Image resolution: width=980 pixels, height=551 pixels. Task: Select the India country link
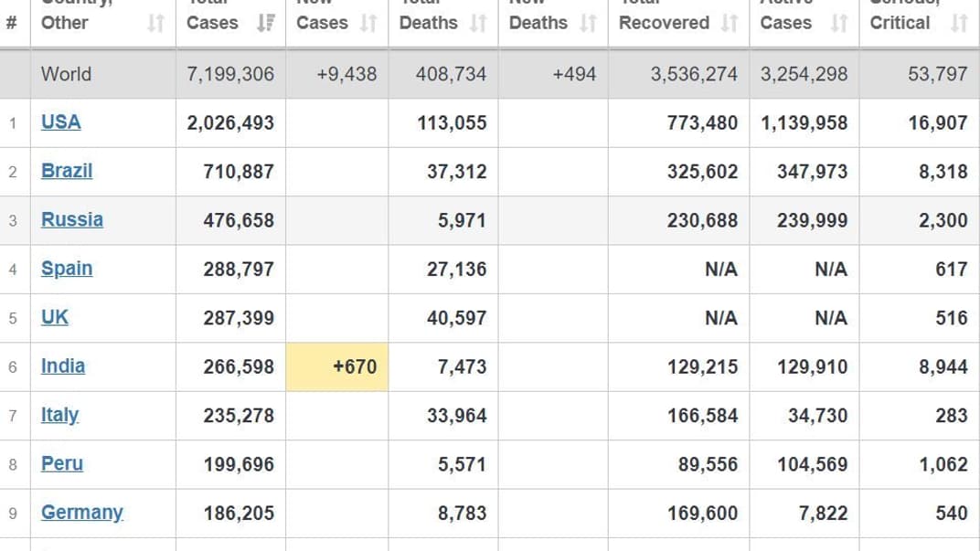(x=63, y=366)
